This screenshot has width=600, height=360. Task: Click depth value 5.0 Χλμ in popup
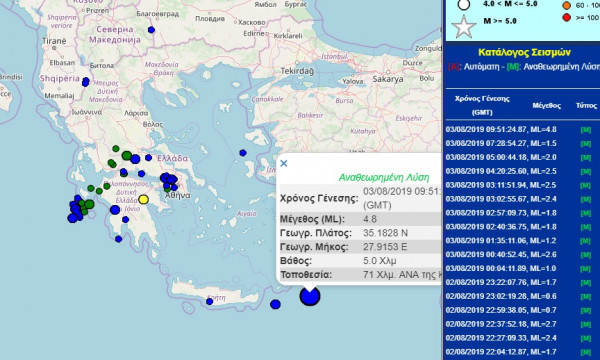[x=380, y=261]
